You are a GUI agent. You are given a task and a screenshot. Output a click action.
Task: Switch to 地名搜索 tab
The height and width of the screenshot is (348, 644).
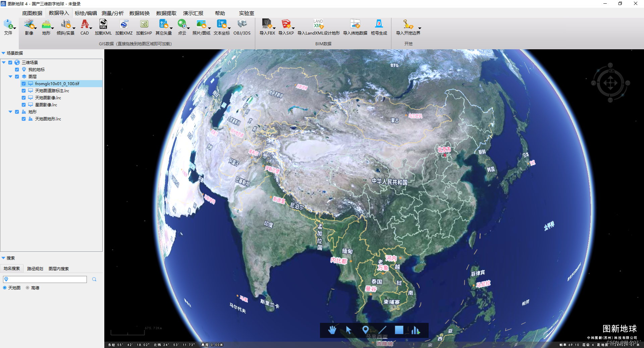(x=12, y=269)
